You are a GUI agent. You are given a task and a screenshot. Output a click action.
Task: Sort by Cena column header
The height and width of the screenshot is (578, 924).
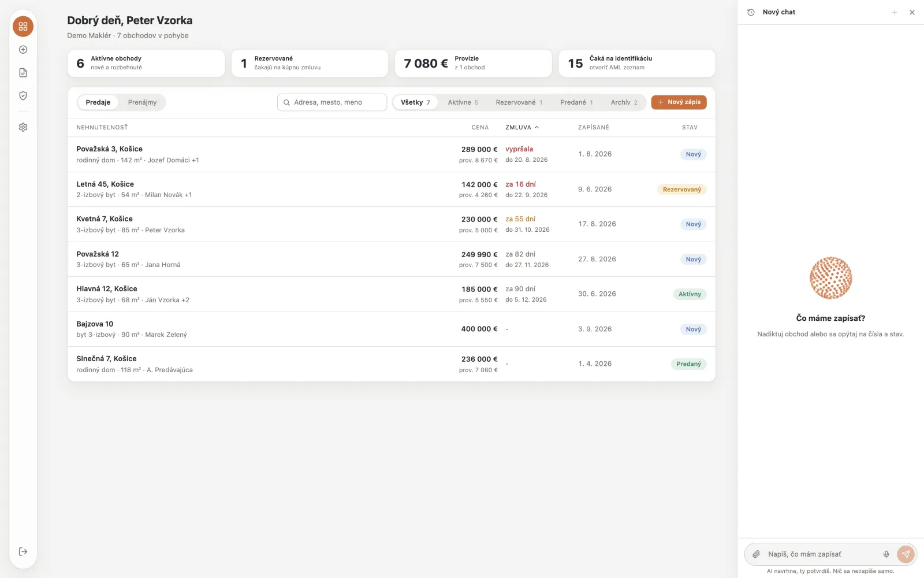(x=480, y=127)
